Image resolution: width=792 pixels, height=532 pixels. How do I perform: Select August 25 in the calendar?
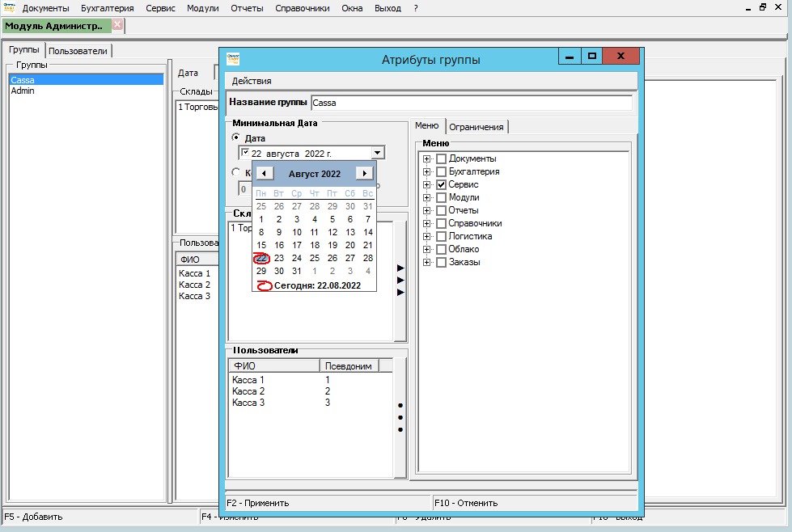pos(315,258)
